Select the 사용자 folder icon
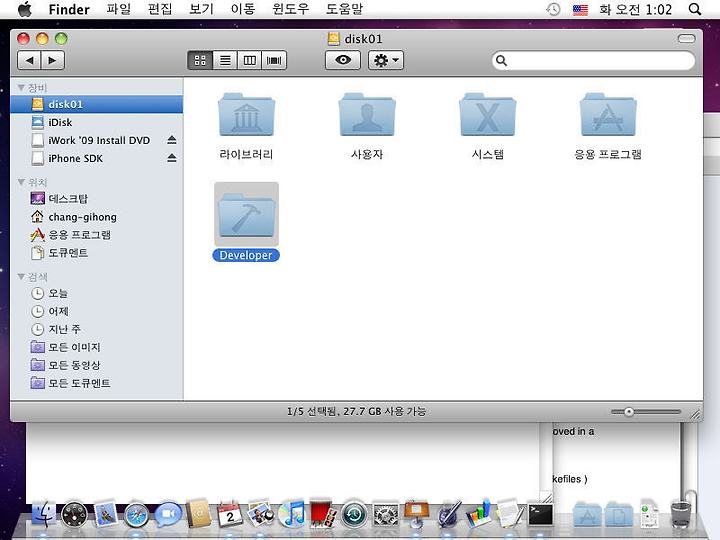The image size is (720, 540). point(367,115)
